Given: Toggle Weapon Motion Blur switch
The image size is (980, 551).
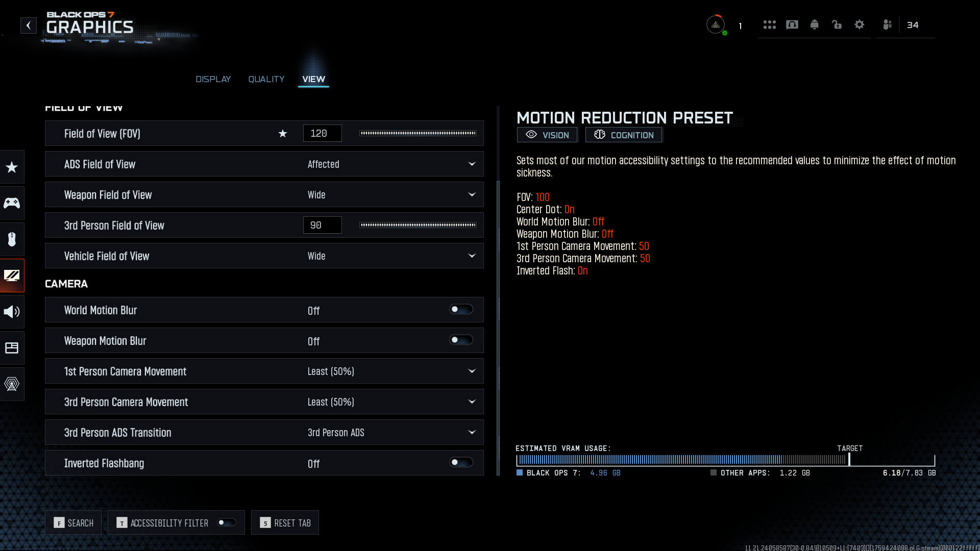Looking at the screenshot, I should click(460, 340).
